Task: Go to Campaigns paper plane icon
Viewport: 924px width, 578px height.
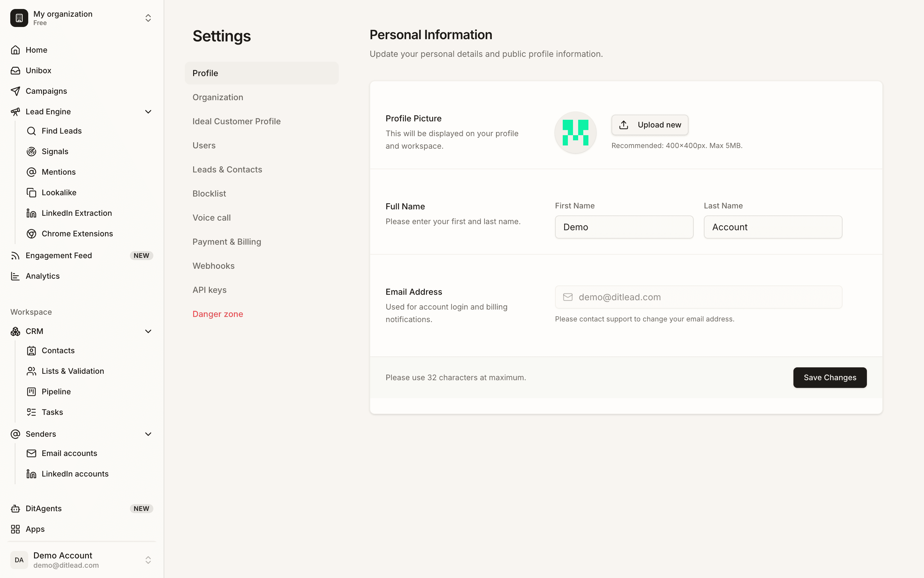Action: [15, 92]
